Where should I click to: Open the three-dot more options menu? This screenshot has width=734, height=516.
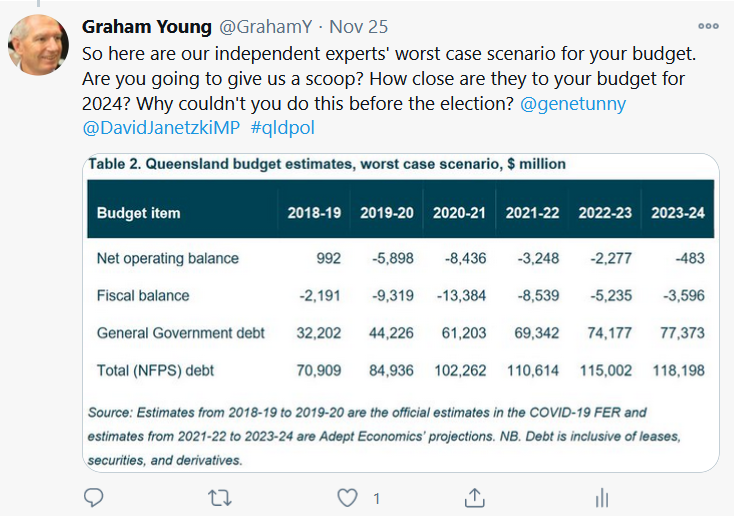point(708,27)
